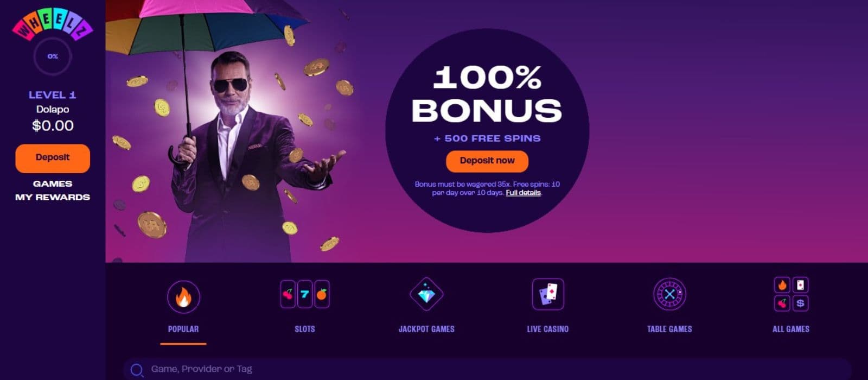This screenshot has height=380, width=868.
Task: Select the Slots cherry-seven icon
Action: tap(305, 294)
